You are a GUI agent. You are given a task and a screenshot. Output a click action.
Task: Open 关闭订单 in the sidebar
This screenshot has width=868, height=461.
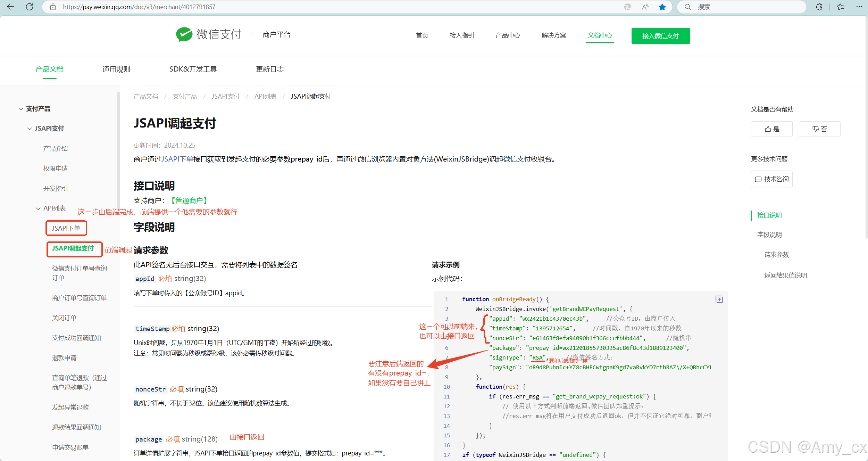coord(64,318)
